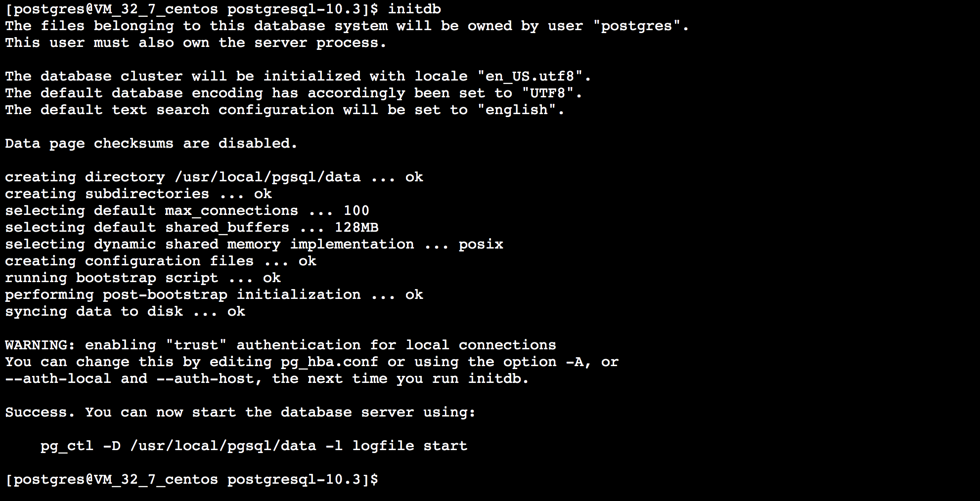This screenshot has height=501, width=980.
Task: Click the final empty shell prompt line
Action: pyautogui.click(x=191, y=479)
